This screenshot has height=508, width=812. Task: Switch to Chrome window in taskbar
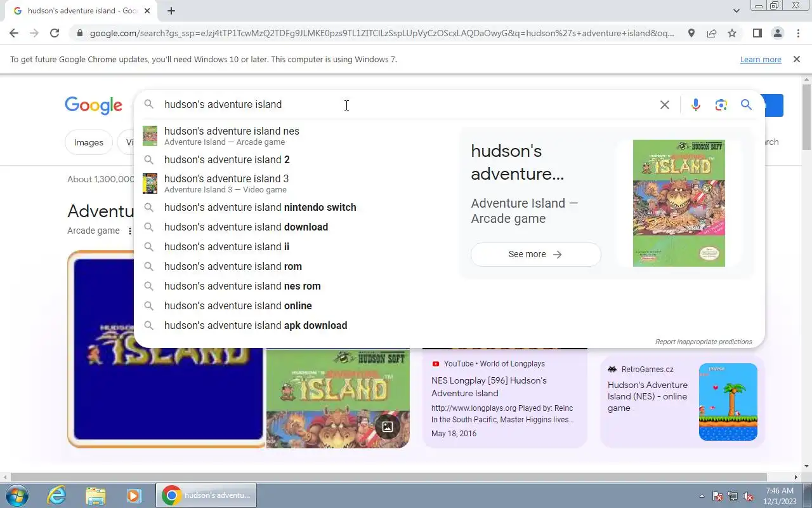tap(206, 495)
